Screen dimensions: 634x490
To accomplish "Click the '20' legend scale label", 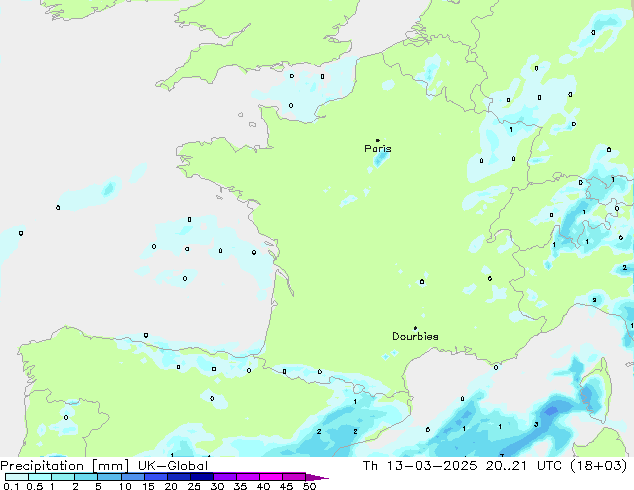I will [171, 486].
